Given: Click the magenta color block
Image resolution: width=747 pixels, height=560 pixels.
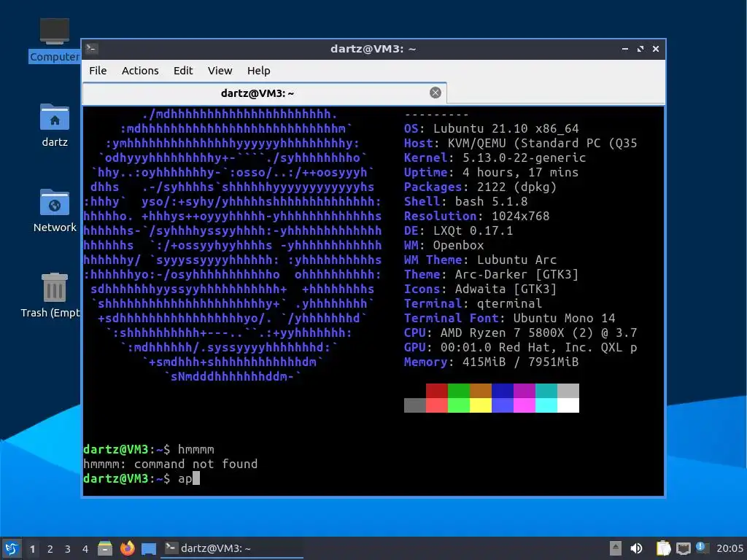Looking at the screenshot, I should coord(525,405).
